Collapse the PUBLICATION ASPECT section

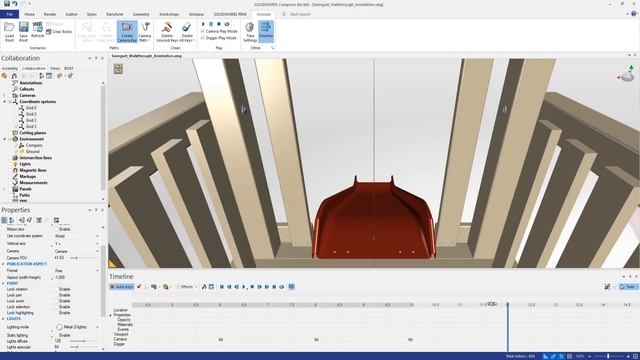coord(3,264)
